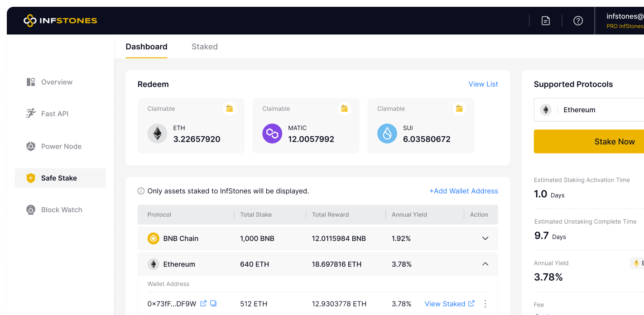Click the Power Node hexagon icon
This screenshot has height=315, width=644.
[31, 146]
